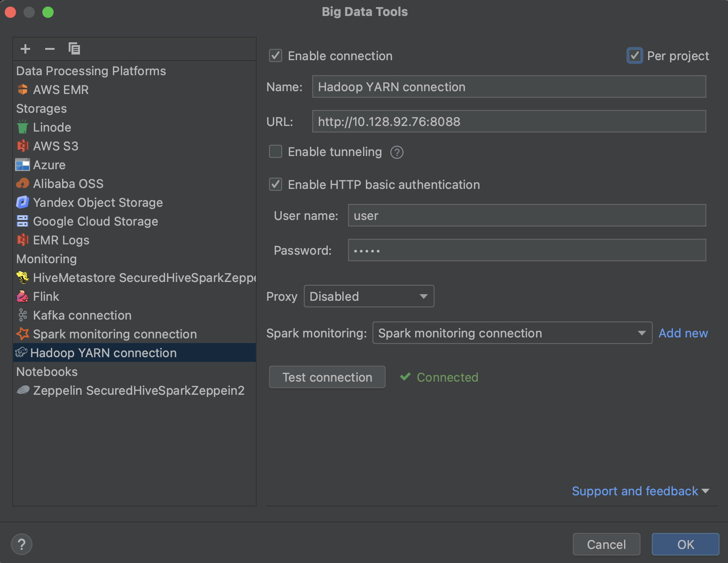Viewport: 728px width, 563px height.
Task: Select the Kafka connection icon
Action: click(22, 315)
